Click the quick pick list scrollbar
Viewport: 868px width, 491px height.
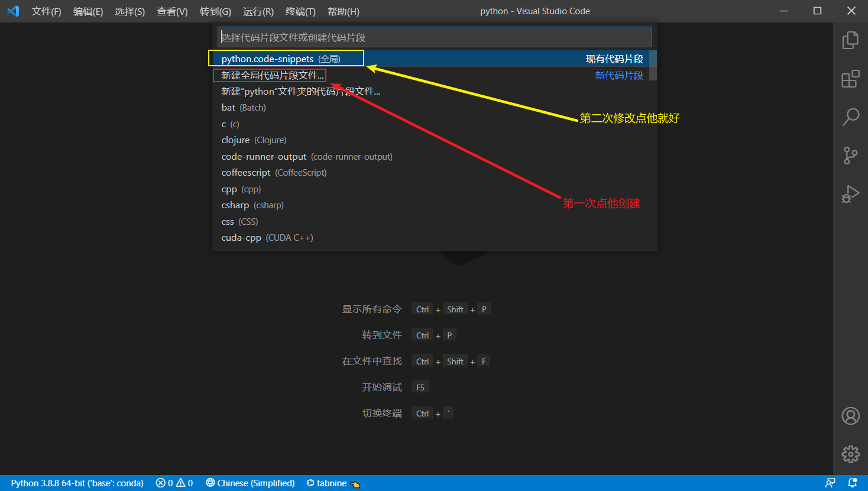coord(653,65)
